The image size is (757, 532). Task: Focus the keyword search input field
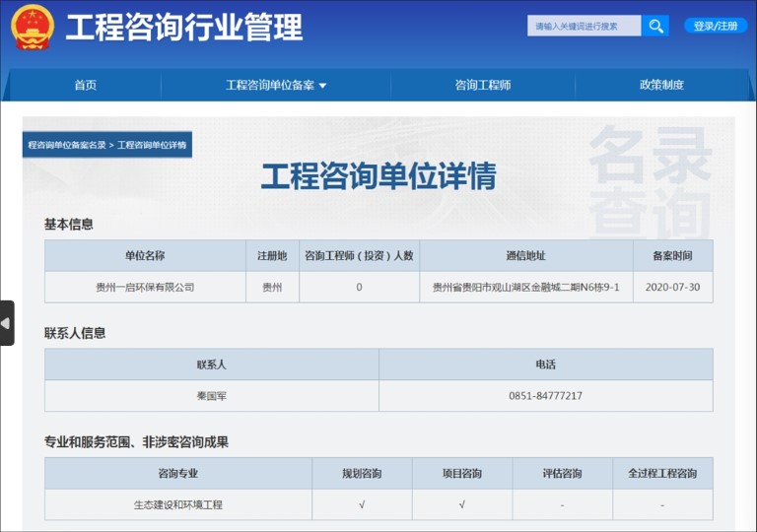(585, 26)
